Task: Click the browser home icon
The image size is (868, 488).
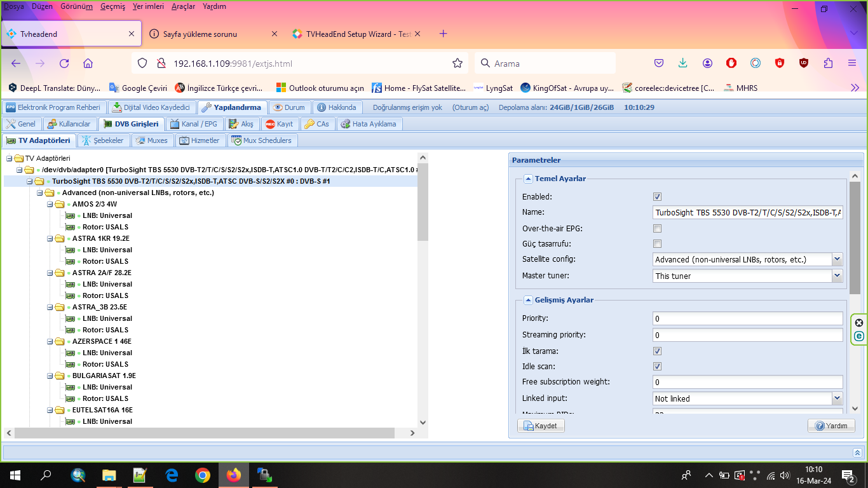Action: click(x=88, y=64)
